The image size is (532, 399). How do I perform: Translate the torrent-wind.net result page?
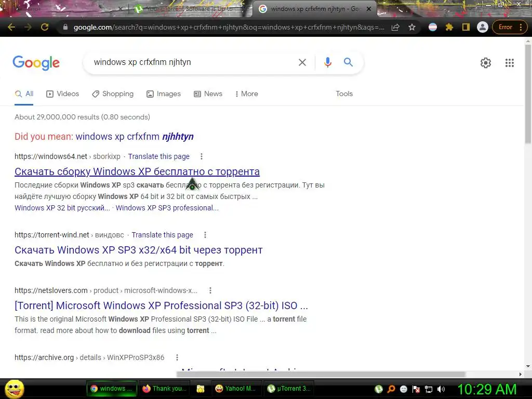tap(162, 235)
